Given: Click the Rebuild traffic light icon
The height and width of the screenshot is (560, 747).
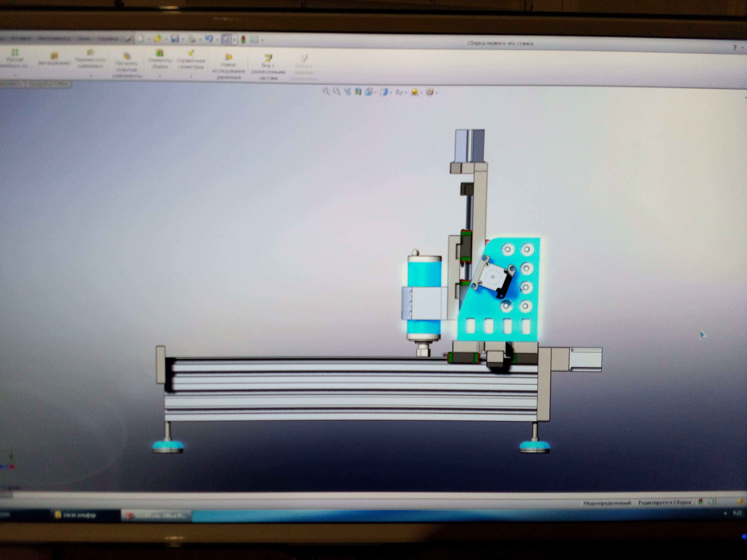Looking at the screenshot, I should click(243, 40).
